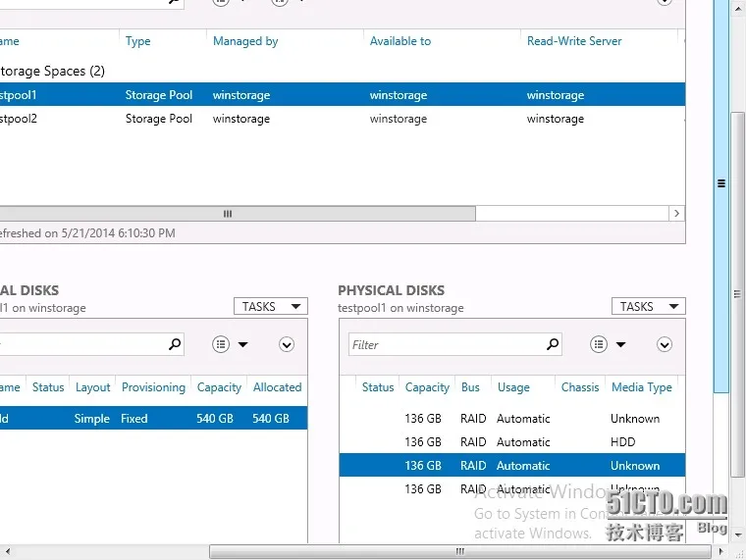
Task: Sort storage pools by Type column
Action: 138,41
